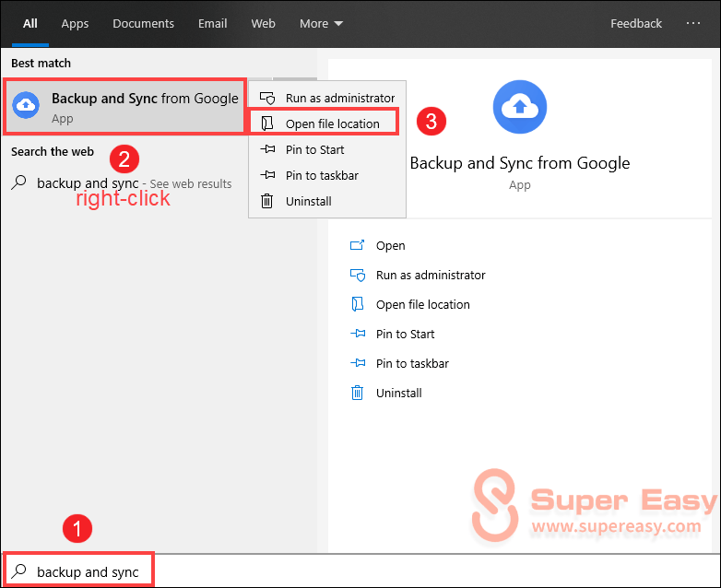Click Pin to Start in details pane
The height and width of the screenshot is (588, 721).
(405, 334)
